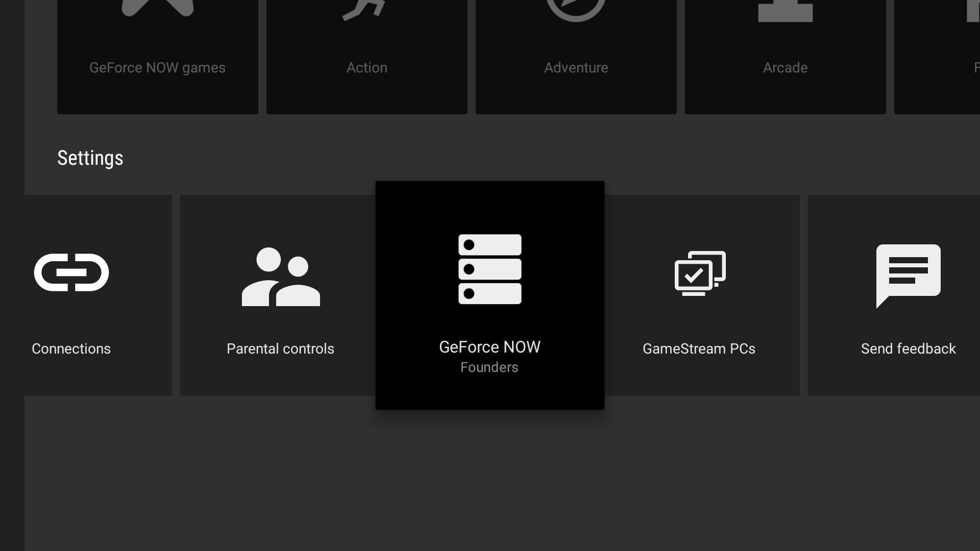Click the Connections label
The height and width of the screenshot is (551, 980).
pyautogui.click(x=71, y=349)
